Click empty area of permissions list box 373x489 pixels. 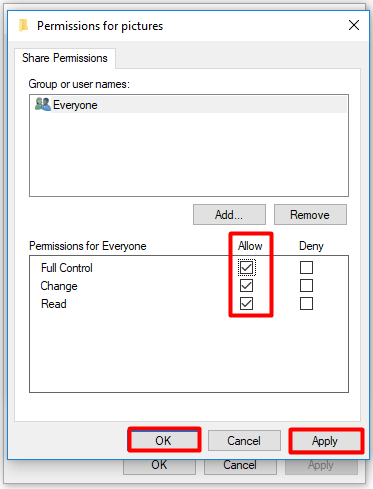[x=189, y=352]
